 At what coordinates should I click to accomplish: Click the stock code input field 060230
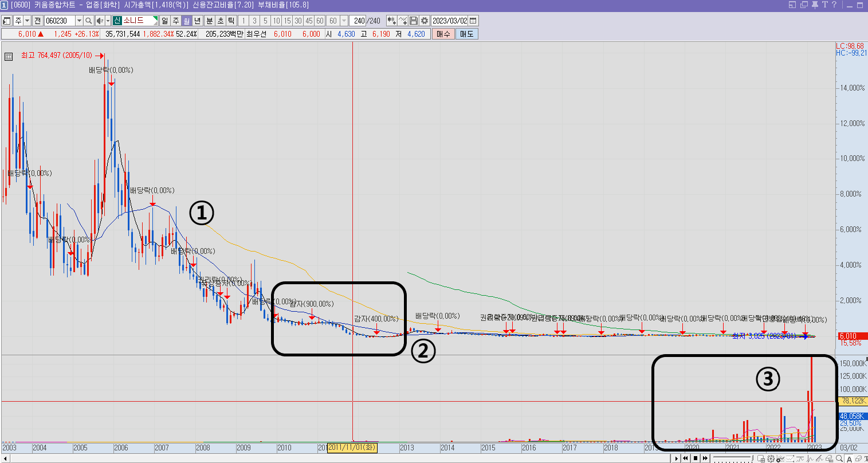tap(59, 21)
